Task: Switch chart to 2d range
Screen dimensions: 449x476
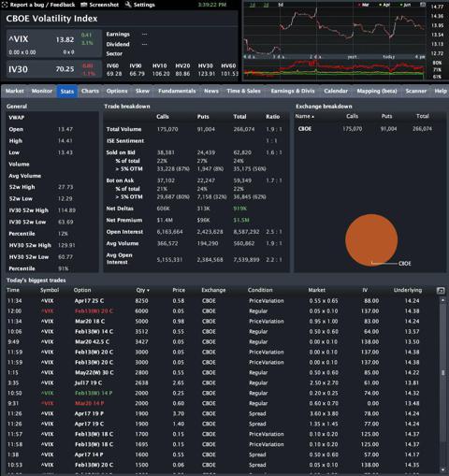Action: coord(266,5)
